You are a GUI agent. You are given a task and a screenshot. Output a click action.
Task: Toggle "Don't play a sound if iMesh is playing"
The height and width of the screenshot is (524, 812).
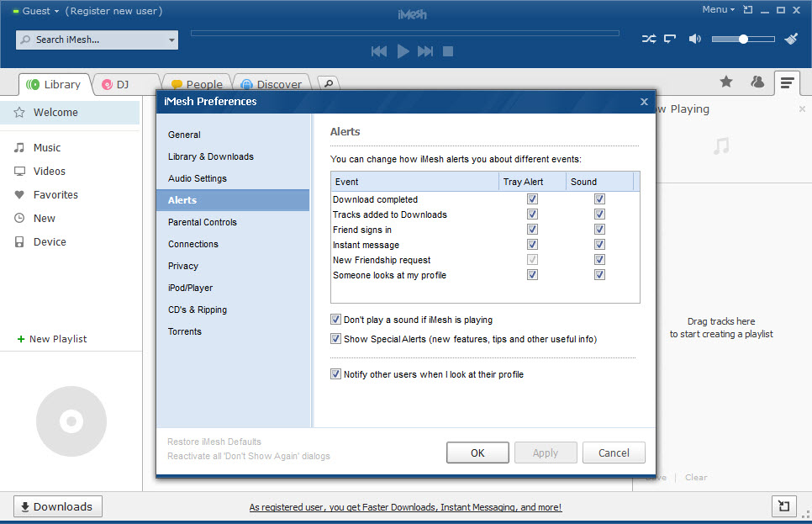[336, 320]
